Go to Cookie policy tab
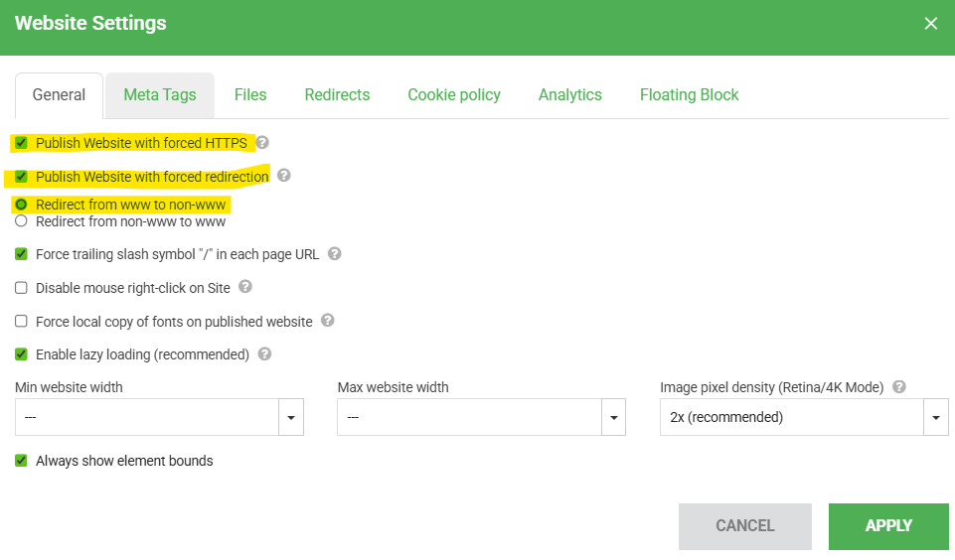Image resolution: width=955 pixels, height=560 pixels. click(x=454, y=95)
